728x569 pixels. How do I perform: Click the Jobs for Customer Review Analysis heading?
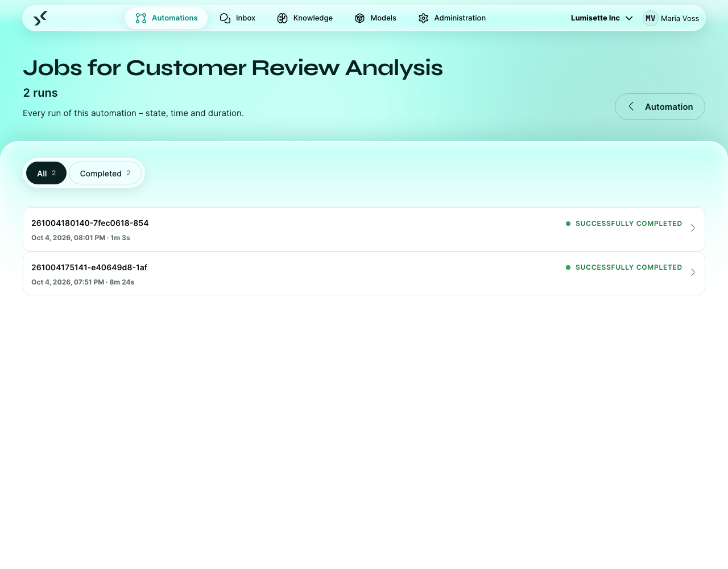[233, 68]
